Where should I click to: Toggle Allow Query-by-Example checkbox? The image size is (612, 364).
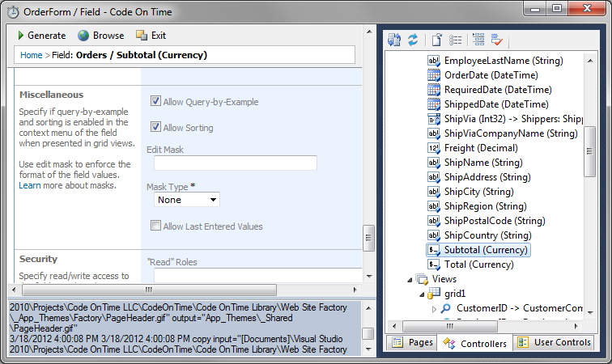click(155, 101)
